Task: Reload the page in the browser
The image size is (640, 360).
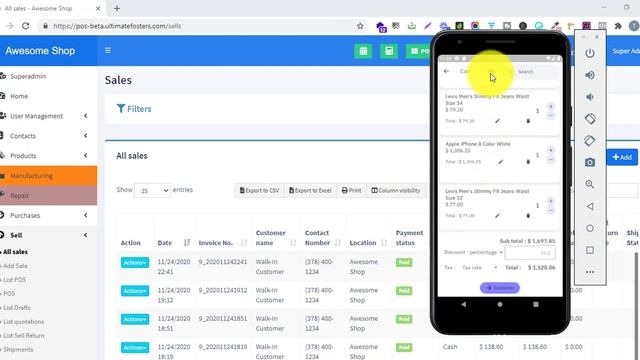Action: coord(26,26)
